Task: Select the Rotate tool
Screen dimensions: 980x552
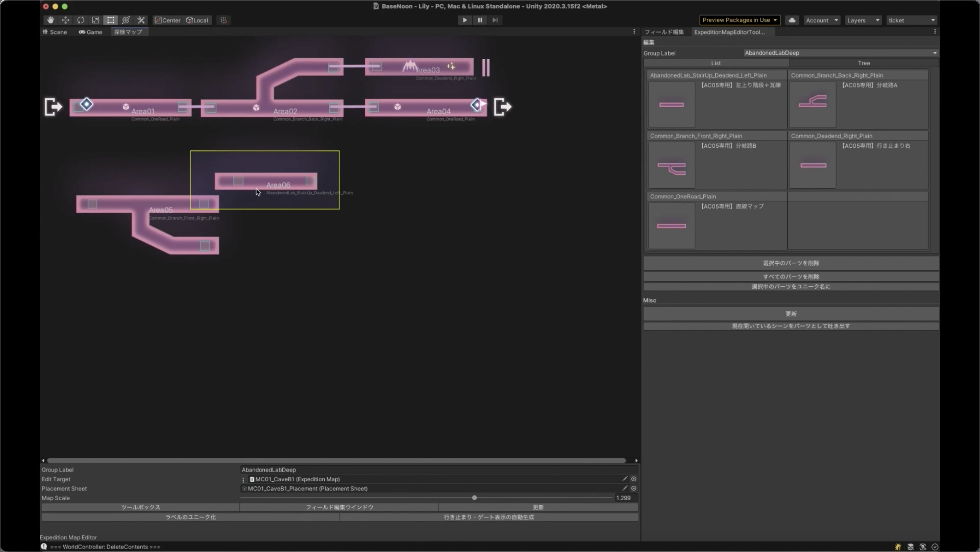Action: [x=81, y=20]
